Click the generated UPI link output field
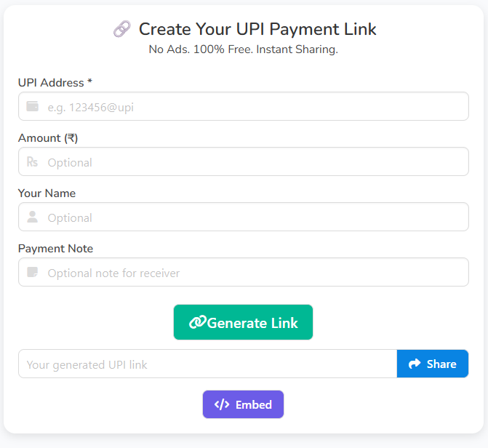The image size is (488, 448). pyautogui.click(x=207, y=364)
